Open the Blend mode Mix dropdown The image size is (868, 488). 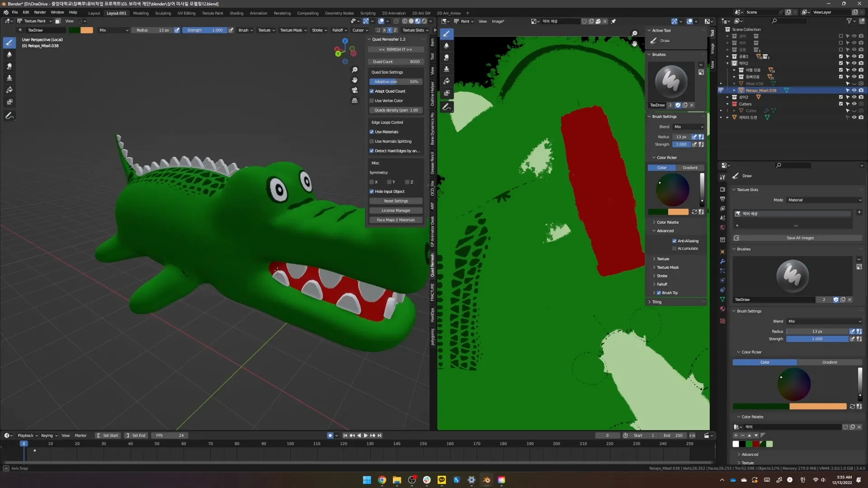pos(688,127)
